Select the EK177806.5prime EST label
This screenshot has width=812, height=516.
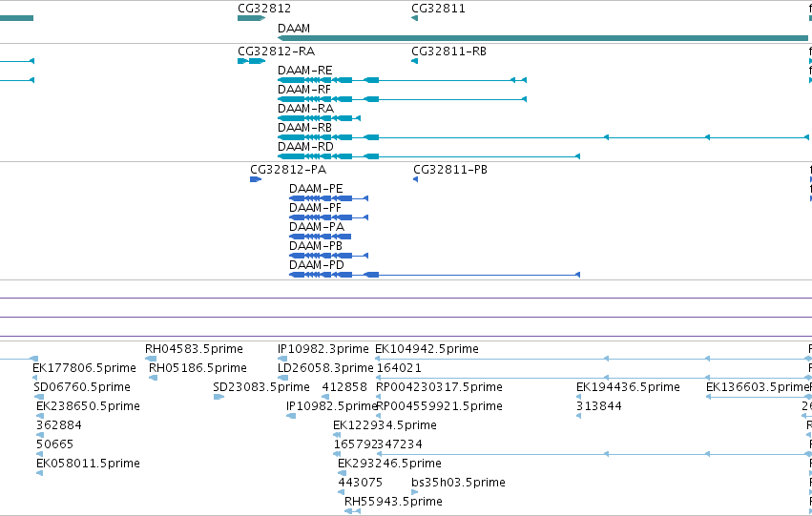(x=84, y=368)
